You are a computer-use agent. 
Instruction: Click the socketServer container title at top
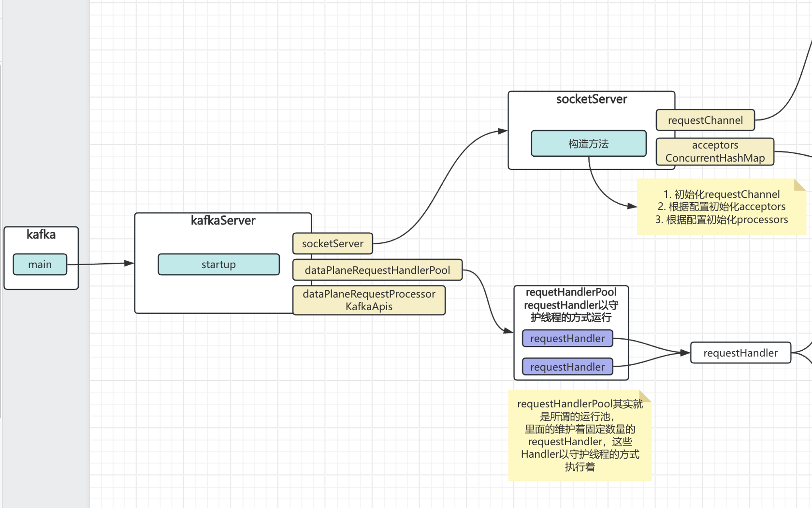[x=592, y=99]
